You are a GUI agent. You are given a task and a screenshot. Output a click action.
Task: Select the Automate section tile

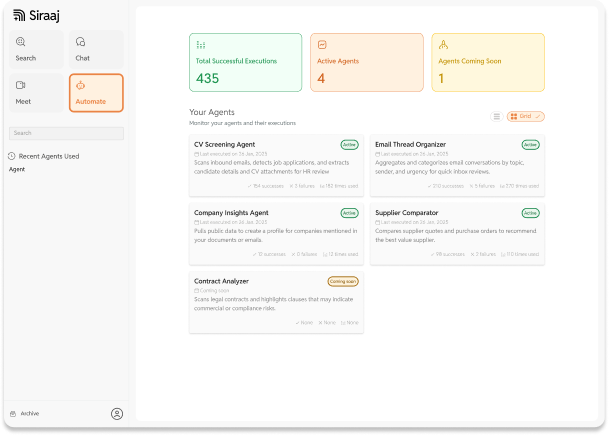96,93
